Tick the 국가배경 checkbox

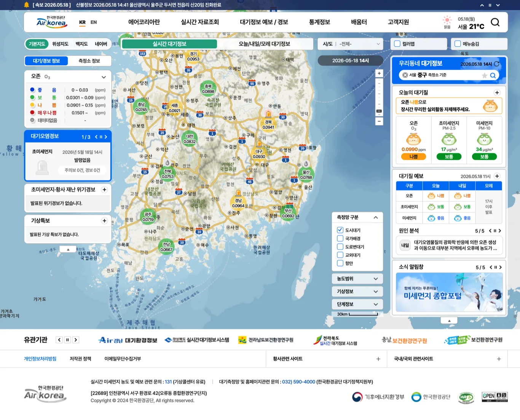(x=340, y=238)
